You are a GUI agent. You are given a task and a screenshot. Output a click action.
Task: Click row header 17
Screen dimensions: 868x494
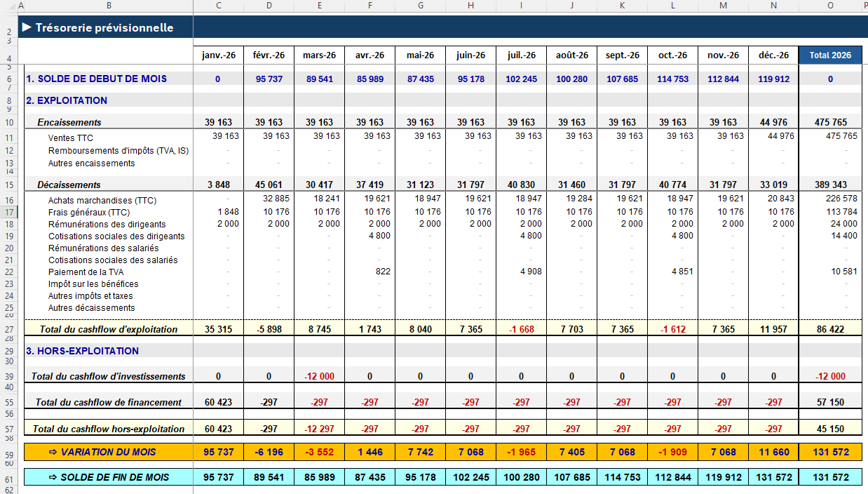pyautogui.click(x=8, y=212)
